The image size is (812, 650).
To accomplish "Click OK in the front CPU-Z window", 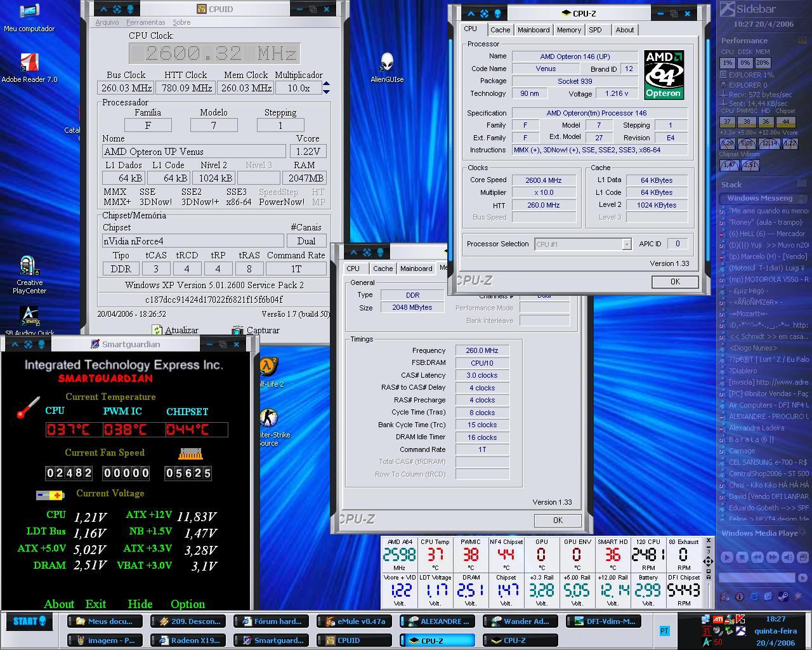I will pyautogui.click(x=675, y=282).
